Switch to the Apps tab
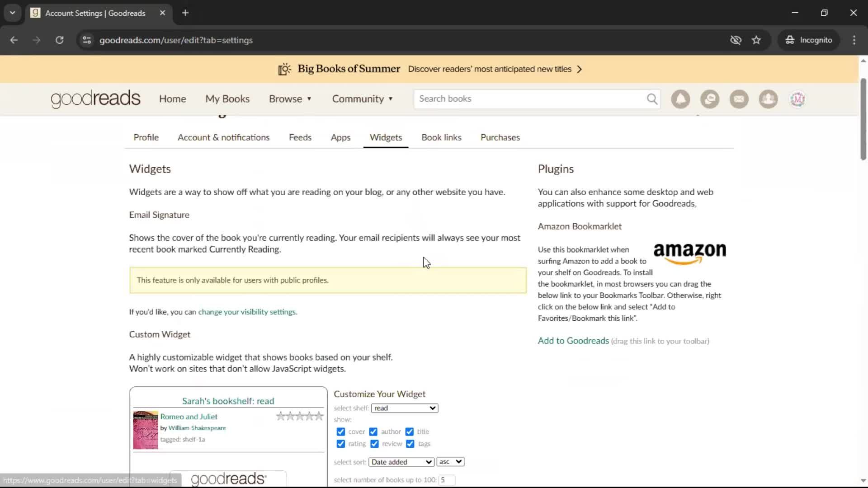Screen dimensions: 868x488 click(x=340, y=137)
